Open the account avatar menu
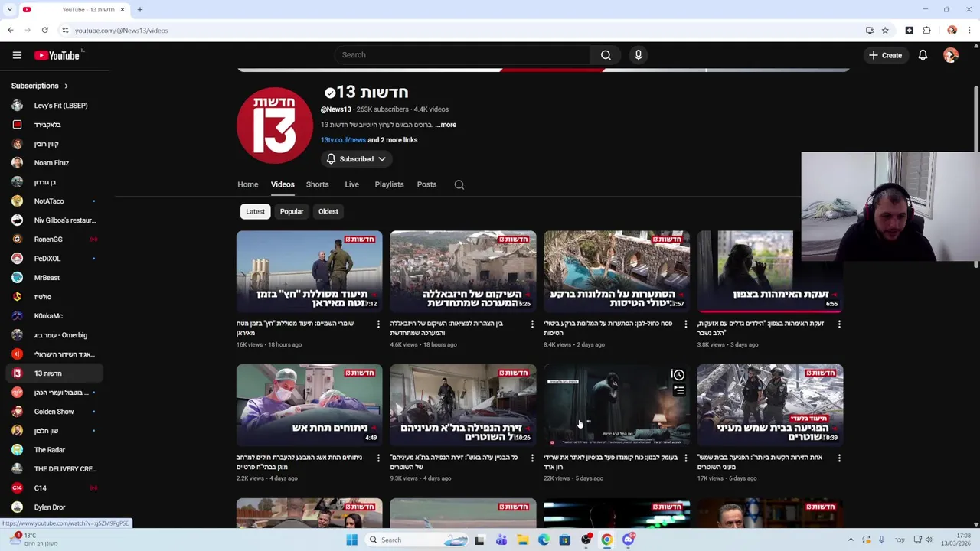The width and height of the screenshot is (980, 551). click(x=951, y=55)
